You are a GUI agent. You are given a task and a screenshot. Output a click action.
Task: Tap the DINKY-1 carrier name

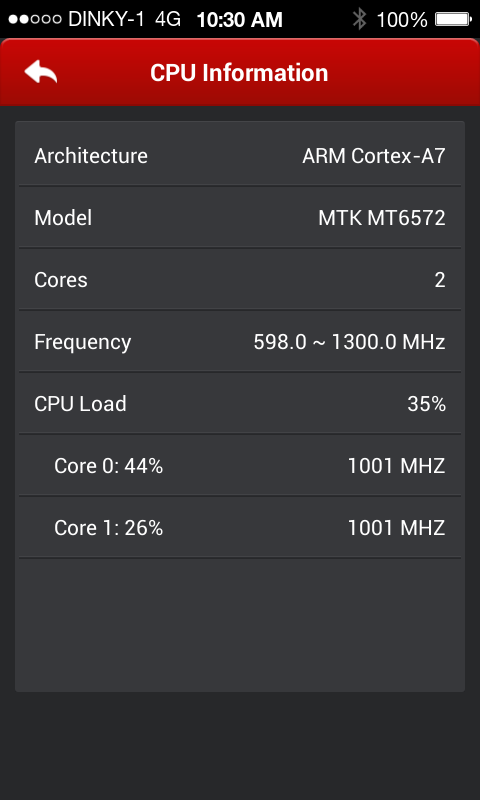[106, 19]
